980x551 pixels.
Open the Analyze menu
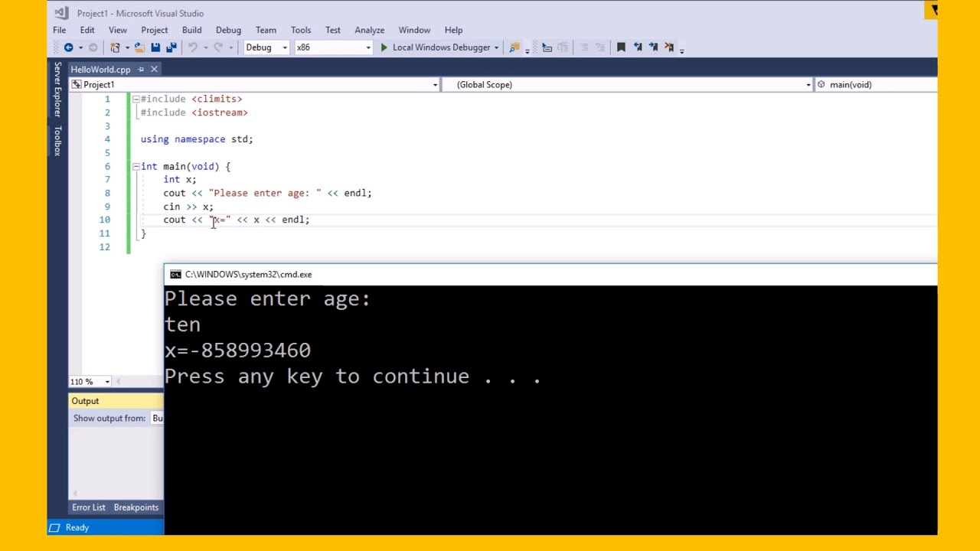coord(370,30)
